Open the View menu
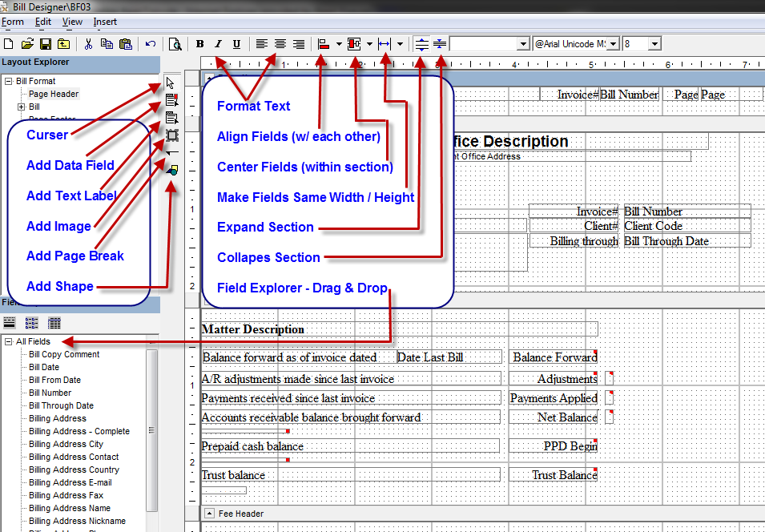Viewport: 765px width, 532px height. tap(72, 22)
